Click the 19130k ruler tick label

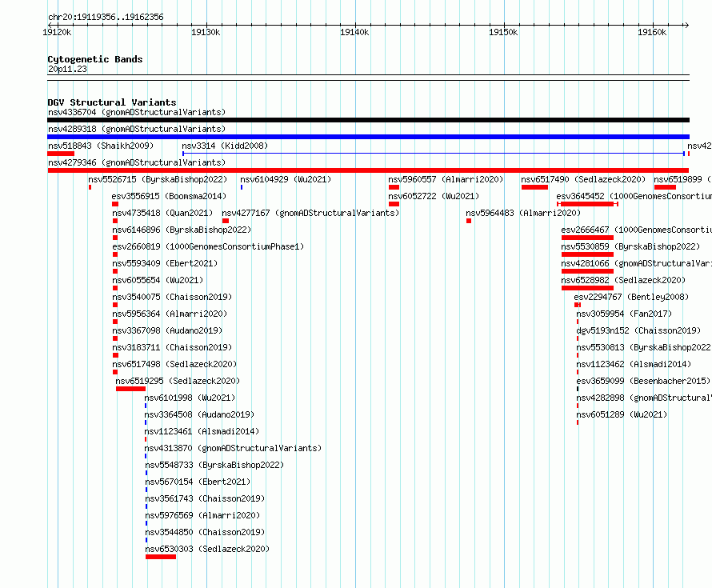click(206, 32)
